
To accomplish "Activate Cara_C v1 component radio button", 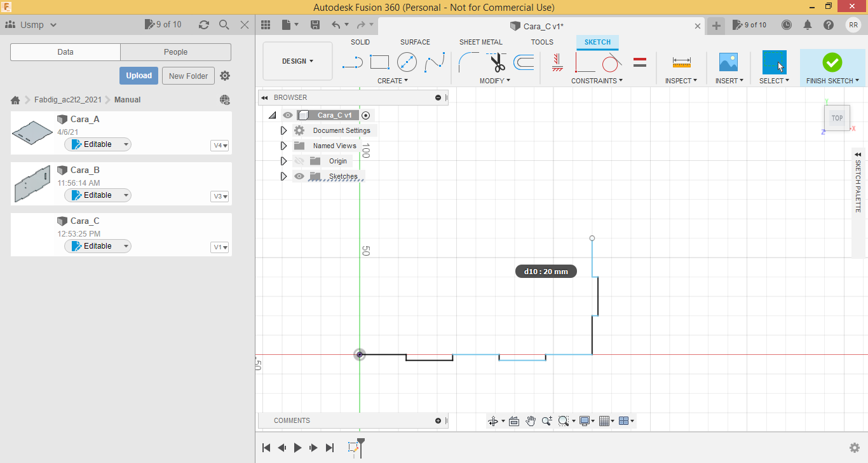I will click(365, 115).
